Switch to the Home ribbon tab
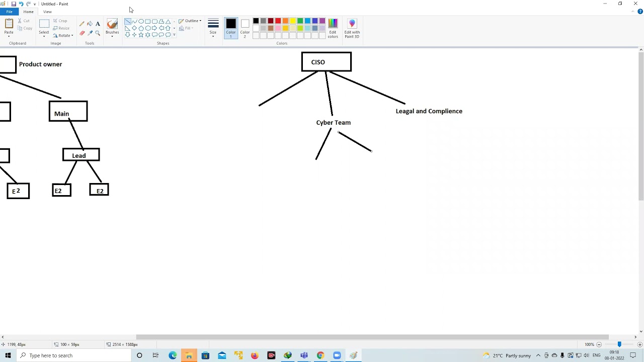 [28, 12]
